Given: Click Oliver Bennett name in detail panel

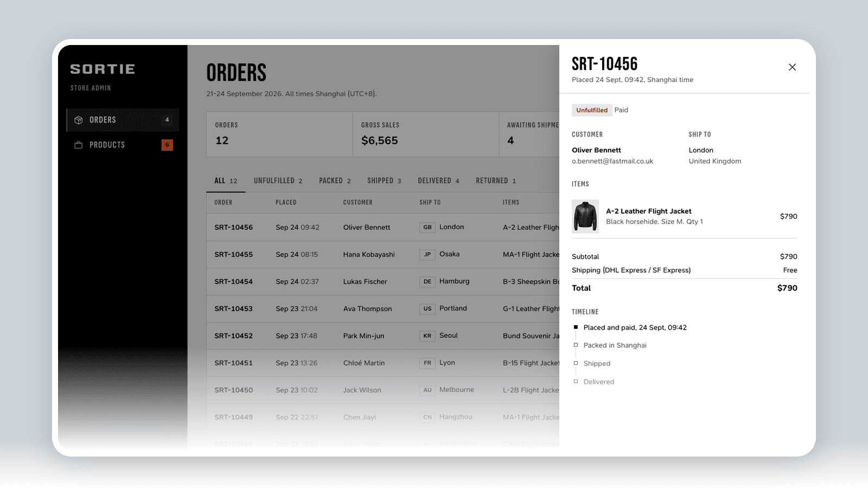Looking at the screenshot, I should click(x=596, y=150).
